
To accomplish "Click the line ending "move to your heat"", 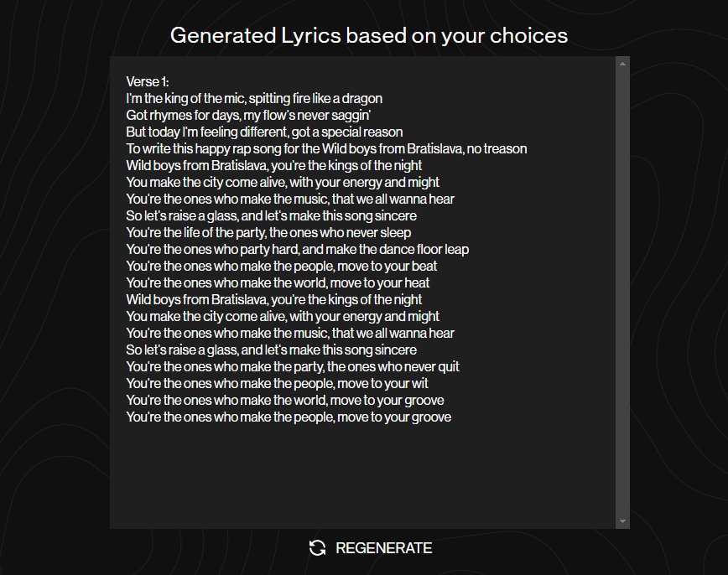I will [x=278, y=282].
